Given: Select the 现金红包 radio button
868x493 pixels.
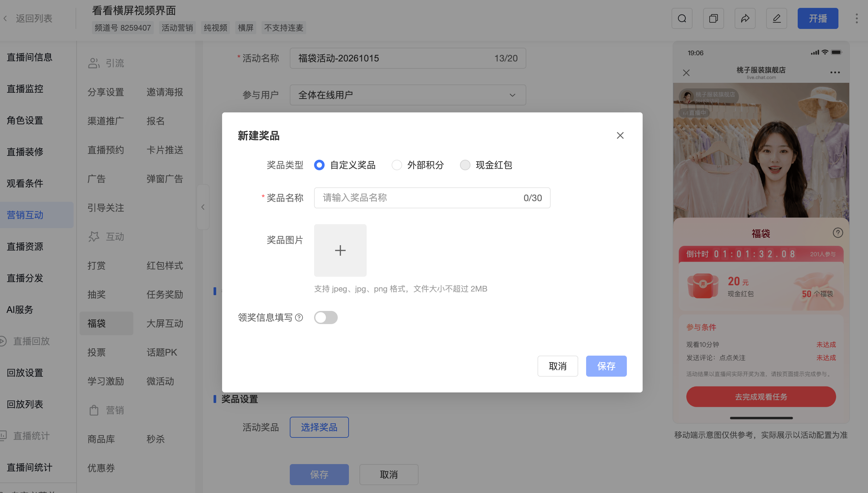Looking at the screenshot, I should pyautogui.click(x=465, y=165).
